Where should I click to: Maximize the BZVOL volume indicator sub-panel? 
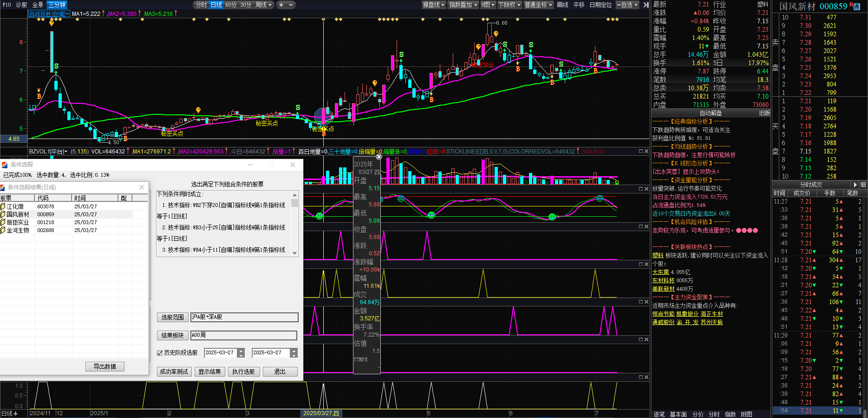[640, 151]
